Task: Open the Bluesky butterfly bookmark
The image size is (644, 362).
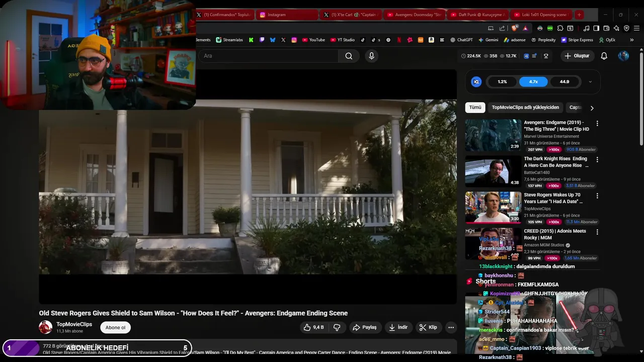Action: pyautogui.click(x=273, y=40)
